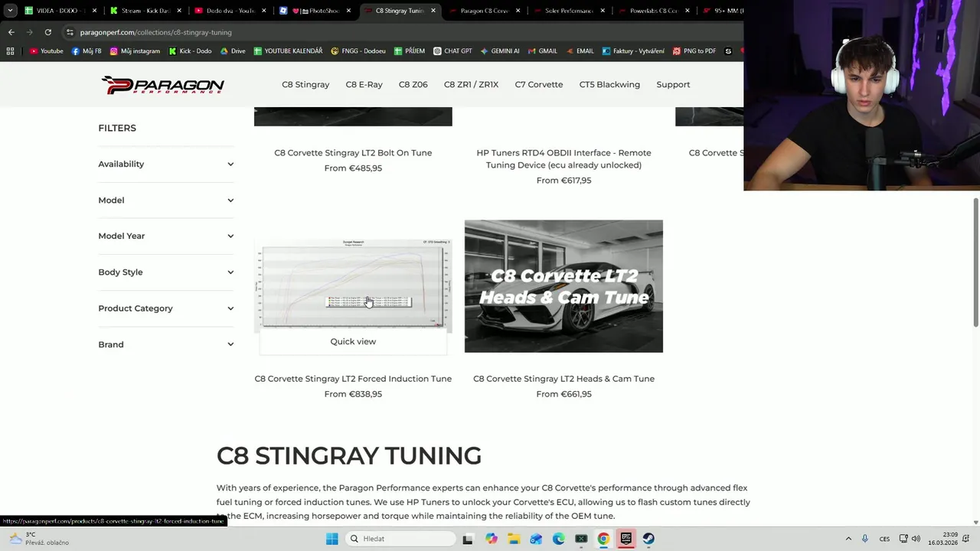Go back with the browser back arrow
The image size is (980, 551).
pos(11,32)
